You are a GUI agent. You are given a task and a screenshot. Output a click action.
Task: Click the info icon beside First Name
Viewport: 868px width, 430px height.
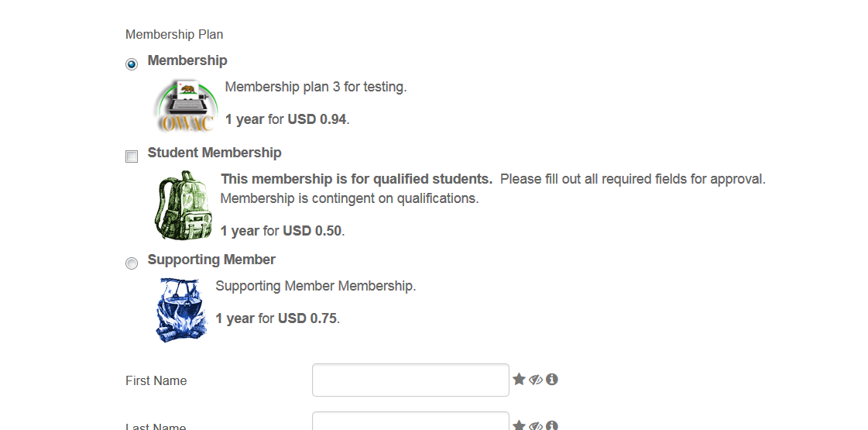click(x=552, y=379)
